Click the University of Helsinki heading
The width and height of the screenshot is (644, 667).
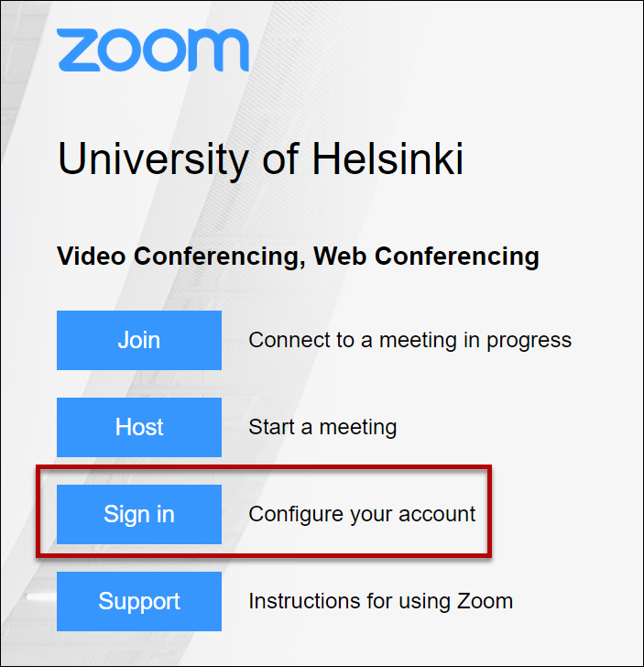click(x=260, y=159)
